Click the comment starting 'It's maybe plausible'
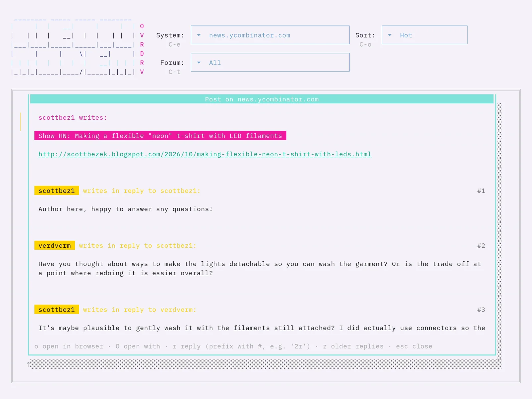Screen dimensions: 532x399 (262, 328)
